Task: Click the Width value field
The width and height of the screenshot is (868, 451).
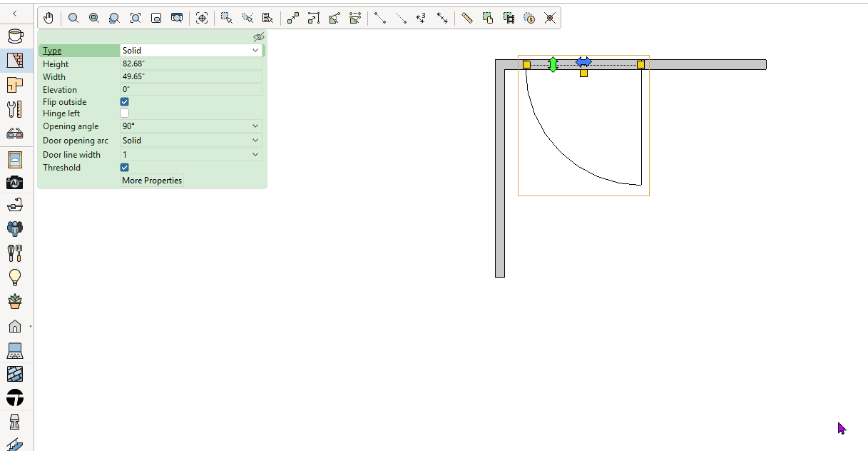Action: (191, 77)
